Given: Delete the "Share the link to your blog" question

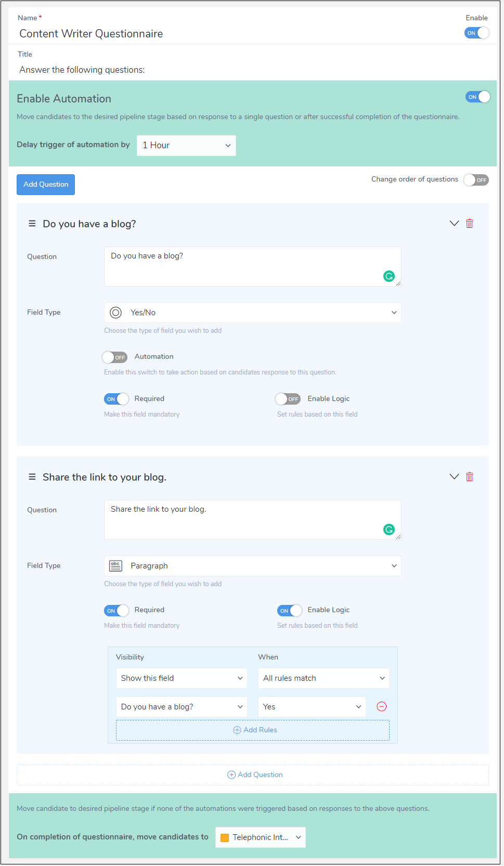Looking at the screenshot, I should (x=469, y=477).
